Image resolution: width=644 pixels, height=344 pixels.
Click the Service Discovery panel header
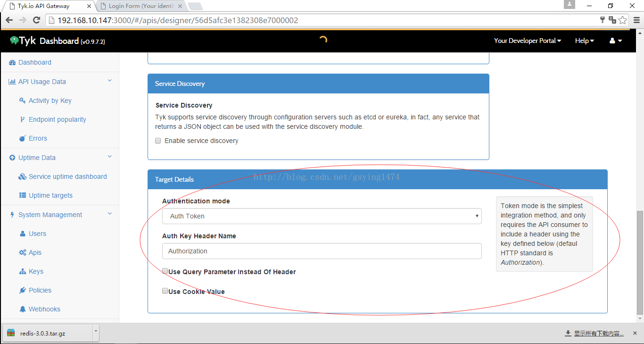tap(318, 84)
